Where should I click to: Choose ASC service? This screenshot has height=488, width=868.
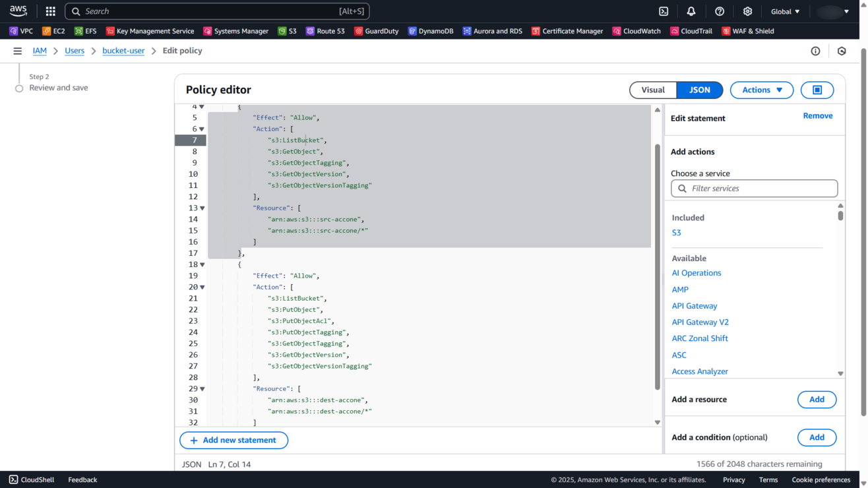click(x=679, y=355)
